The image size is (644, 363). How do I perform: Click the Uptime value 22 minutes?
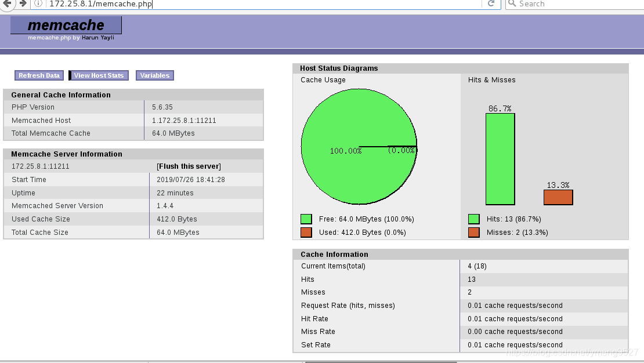click(x=175, y=193)
